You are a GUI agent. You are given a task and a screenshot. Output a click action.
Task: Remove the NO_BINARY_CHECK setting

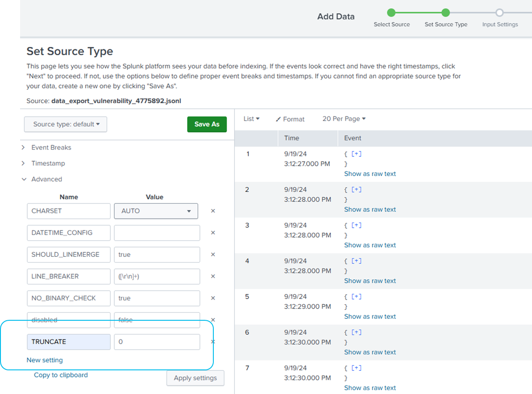click(213, 298)
